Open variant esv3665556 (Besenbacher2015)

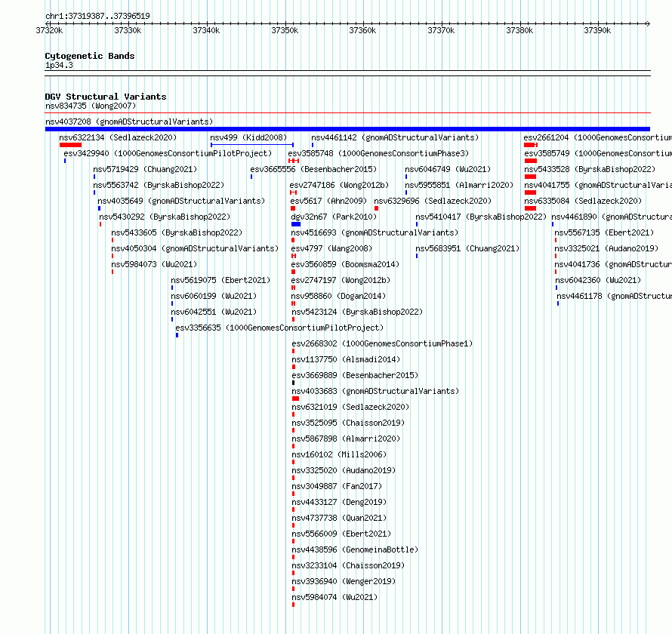pos(313,169)
